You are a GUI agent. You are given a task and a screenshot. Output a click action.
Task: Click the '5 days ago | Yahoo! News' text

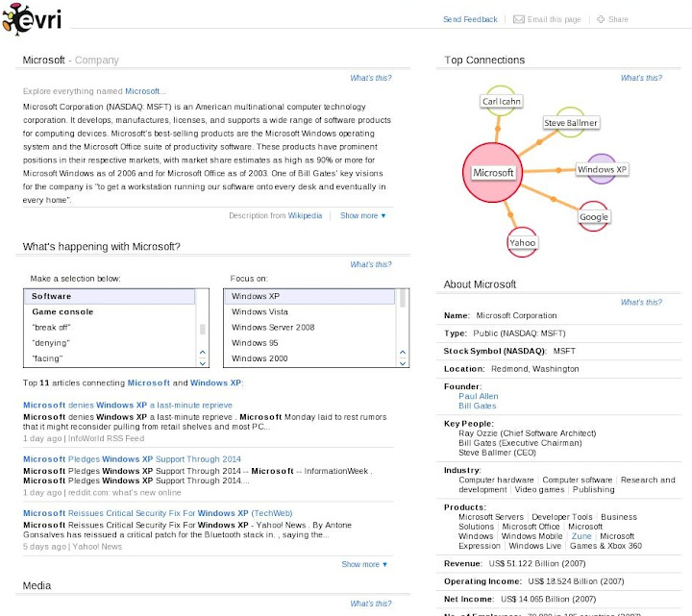(72, 547)
